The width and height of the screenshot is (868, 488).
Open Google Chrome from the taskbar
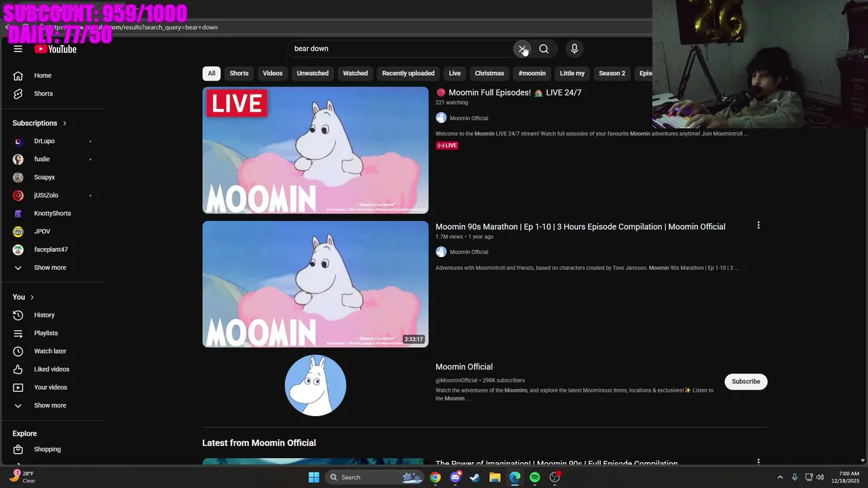435,477
